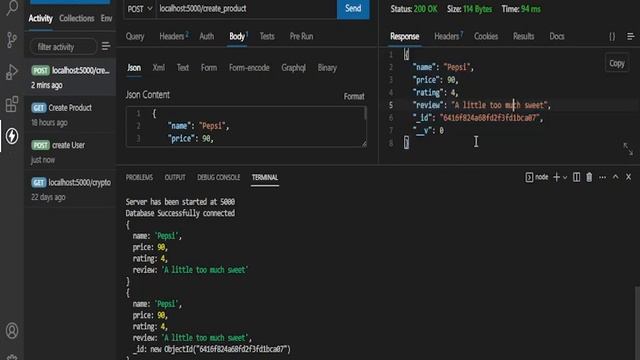
Task: Click the Status 200 OK indicator
Action: 413,9
